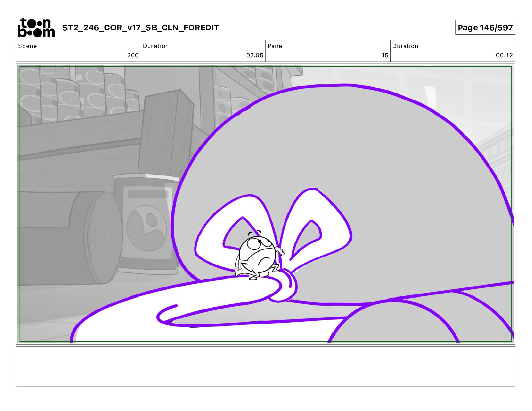
Task: Click the storyboard panel image
Action: [x=265, y=204]
